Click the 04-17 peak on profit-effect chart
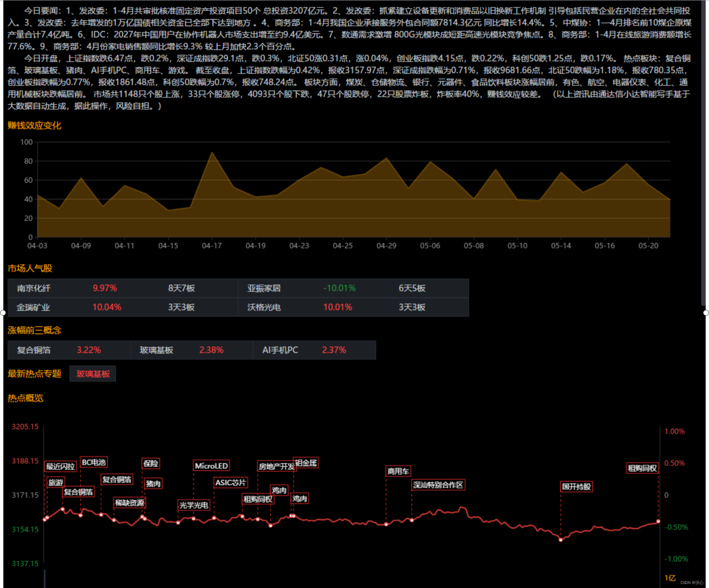This screenshot has width=709, height=588. pos(212,153)
